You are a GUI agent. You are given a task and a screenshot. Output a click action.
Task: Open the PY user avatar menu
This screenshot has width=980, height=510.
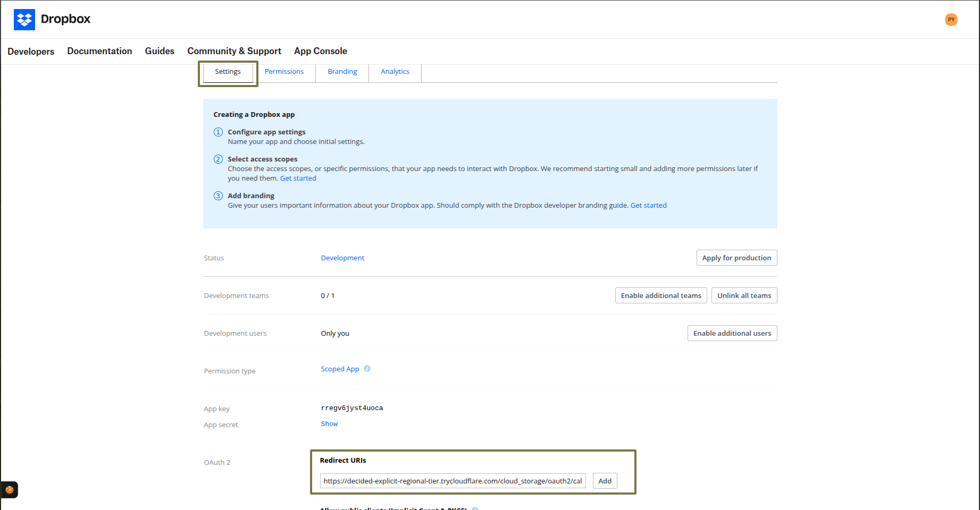951,20
